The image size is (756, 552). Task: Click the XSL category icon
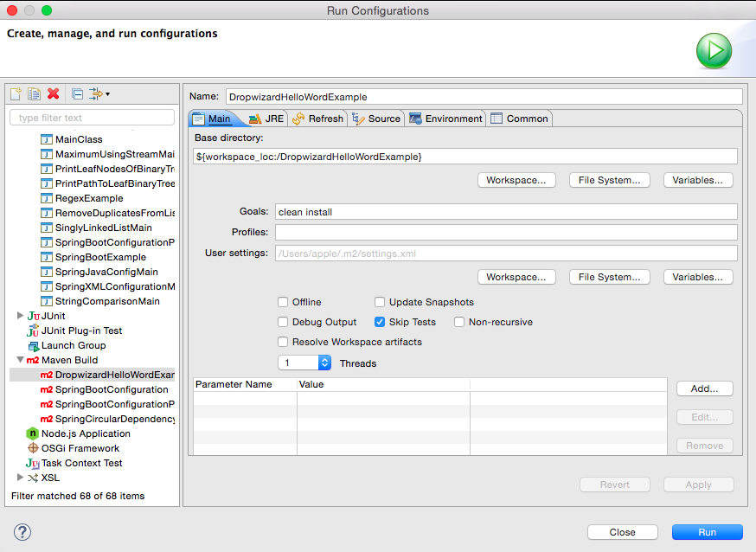pyautogui.click(x=33, y=478)
